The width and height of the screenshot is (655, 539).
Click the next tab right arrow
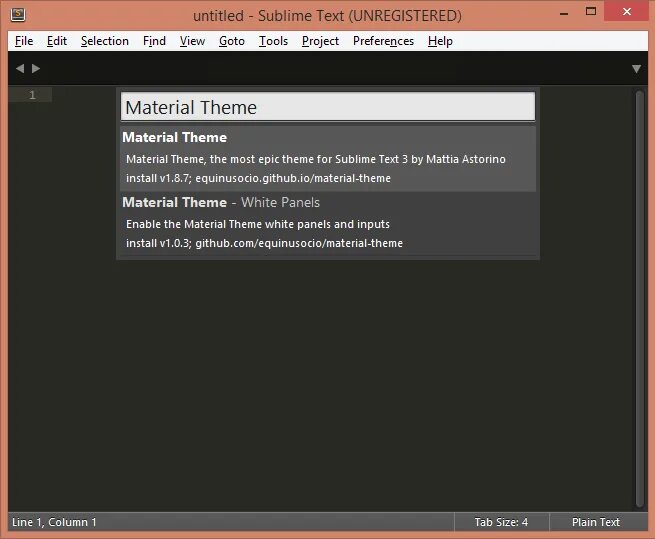[36, 69]
